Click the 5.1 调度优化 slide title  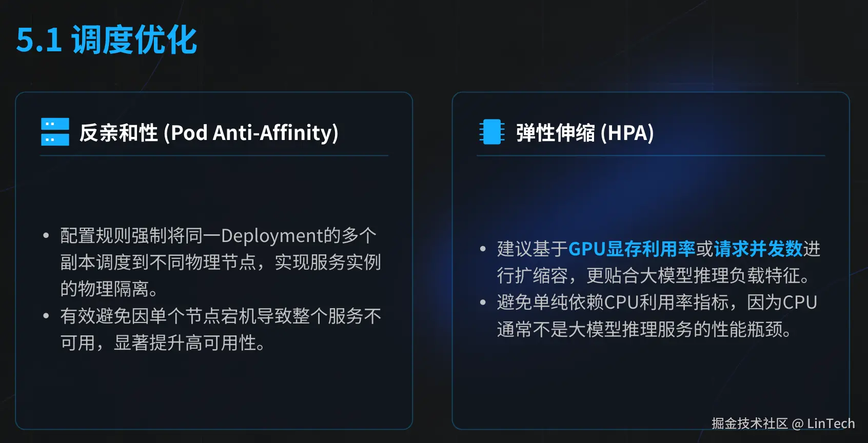[107, 40]
